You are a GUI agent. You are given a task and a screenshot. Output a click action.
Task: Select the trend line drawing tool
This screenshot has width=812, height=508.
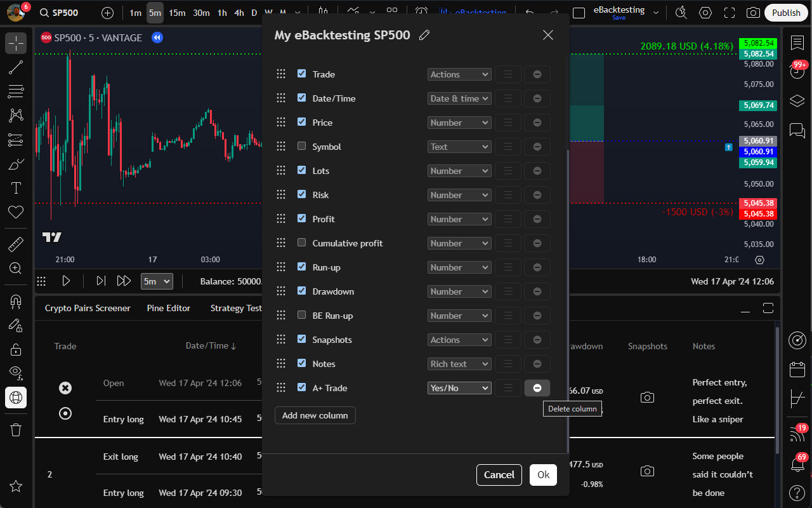[16, 67]
